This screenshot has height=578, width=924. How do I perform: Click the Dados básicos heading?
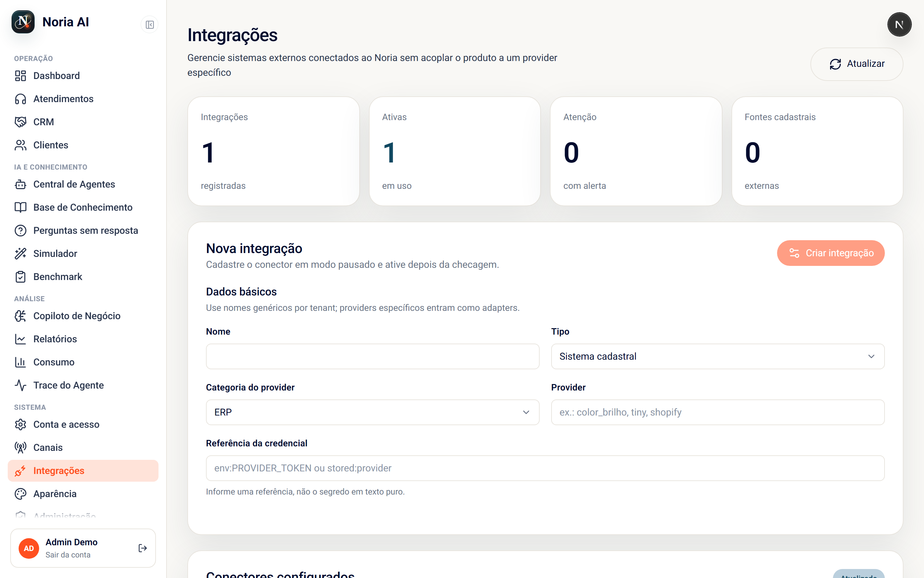(x=241, y=292)
